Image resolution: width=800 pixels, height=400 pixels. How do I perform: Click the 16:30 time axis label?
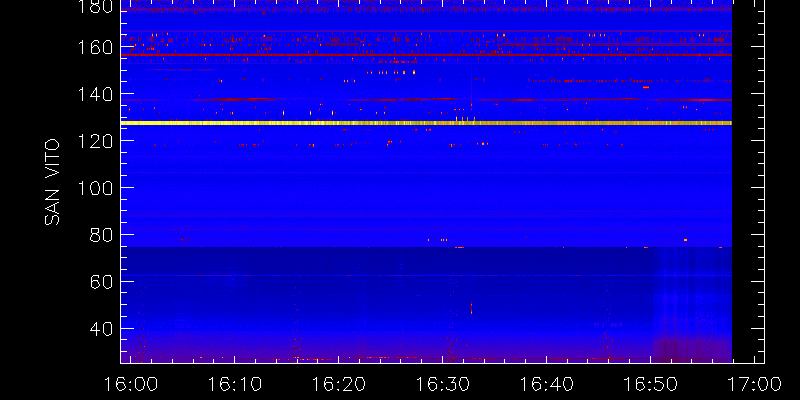click(442, 384)
